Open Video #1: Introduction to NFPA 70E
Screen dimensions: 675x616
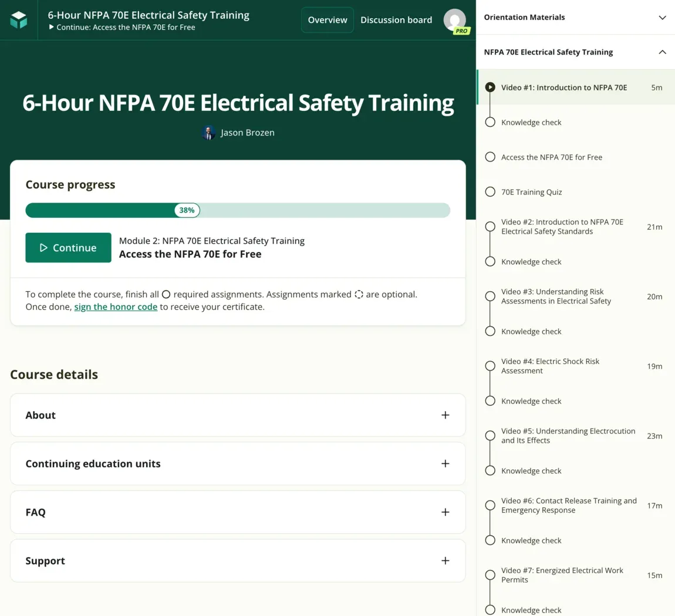click(576, 87)
